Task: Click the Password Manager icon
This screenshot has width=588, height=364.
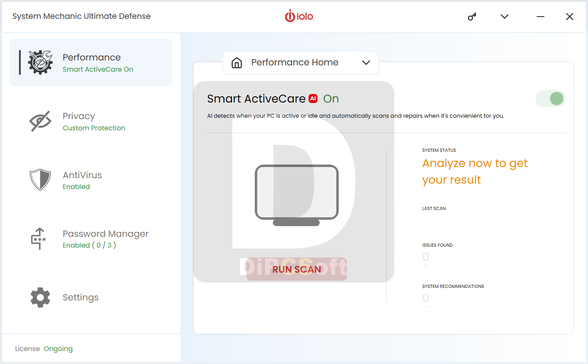Action: coord(39,239)
